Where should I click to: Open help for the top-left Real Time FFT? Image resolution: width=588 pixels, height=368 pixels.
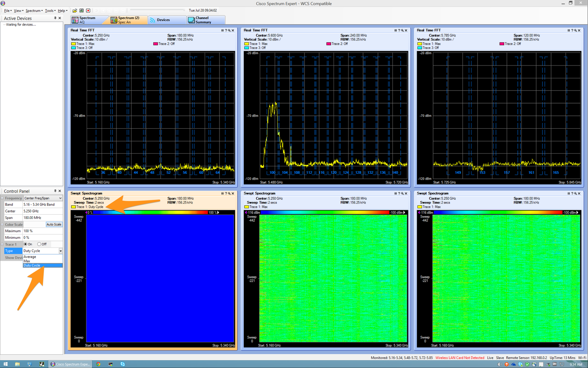pyautogui.click(x=226, y=30)
